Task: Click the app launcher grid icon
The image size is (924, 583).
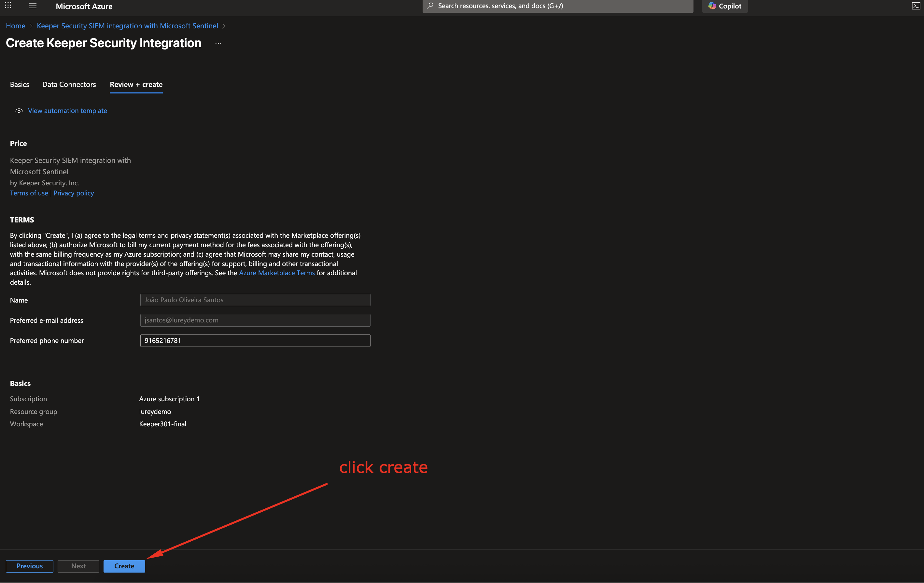Action: tap(8, 6)
